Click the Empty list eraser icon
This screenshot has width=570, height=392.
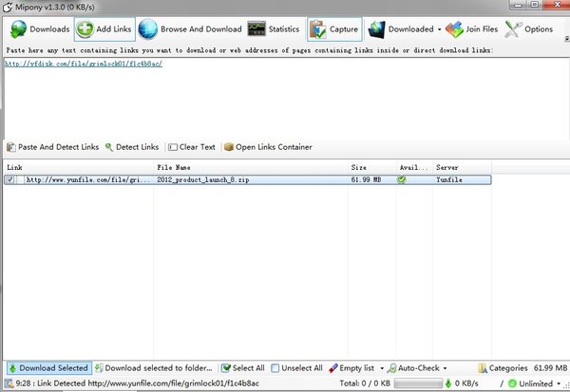point(333,368)
